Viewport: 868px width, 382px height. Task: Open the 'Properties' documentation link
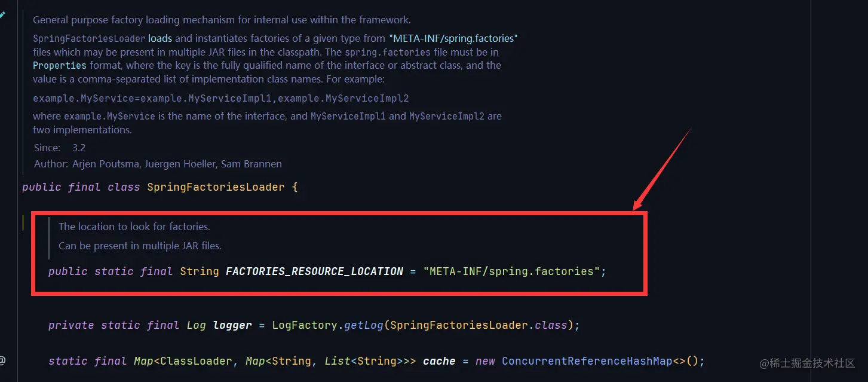60,65
